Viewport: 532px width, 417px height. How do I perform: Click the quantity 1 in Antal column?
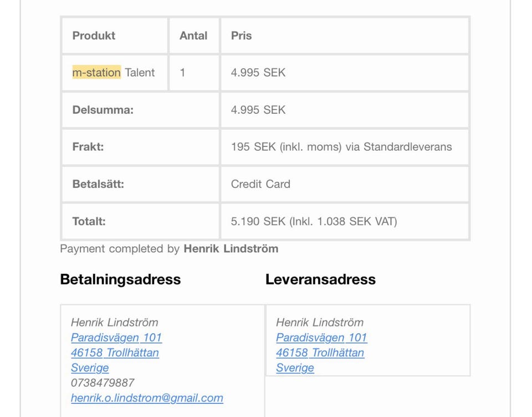(182, 73)
